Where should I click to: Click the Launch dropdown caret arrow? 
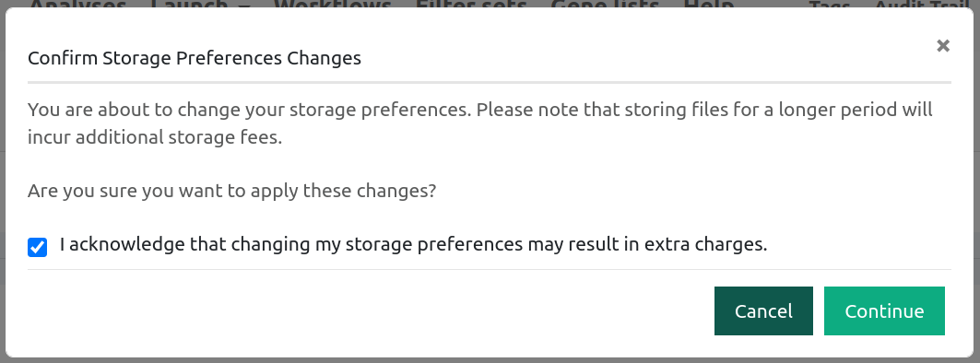(244, 4)
